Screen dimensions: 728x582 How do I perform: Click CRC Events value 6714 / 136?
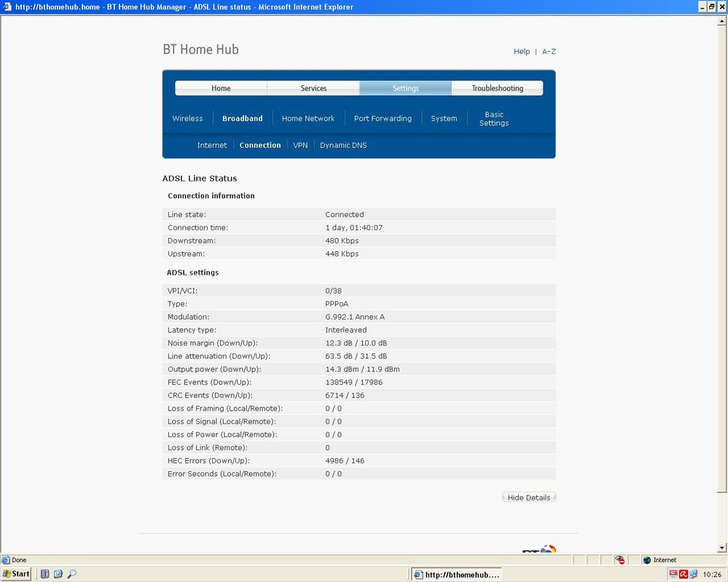click(x=345, y=395)
